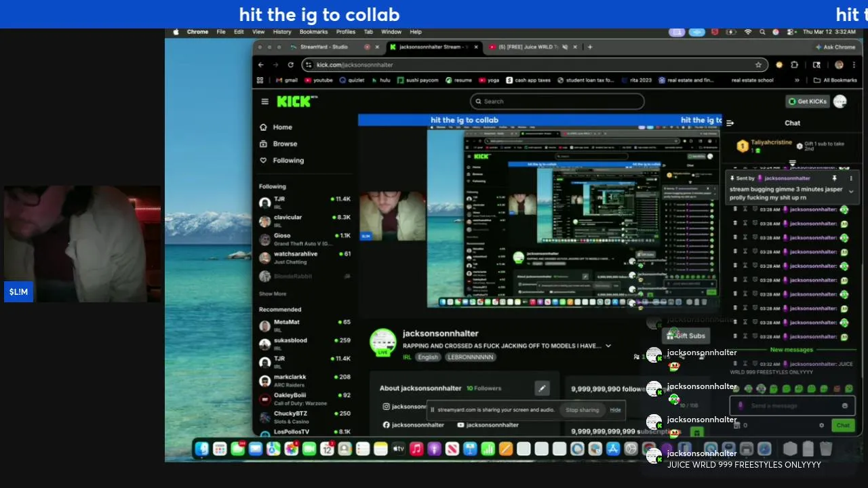The image size is (868, 488).
Task: Click the LEBRONNNNNN tag
Action: click(471, 357)
